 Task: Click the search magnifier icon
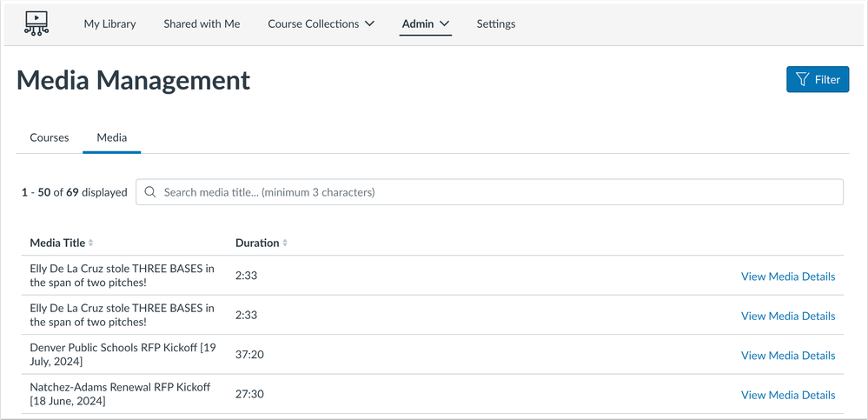[x=151, y=192]
